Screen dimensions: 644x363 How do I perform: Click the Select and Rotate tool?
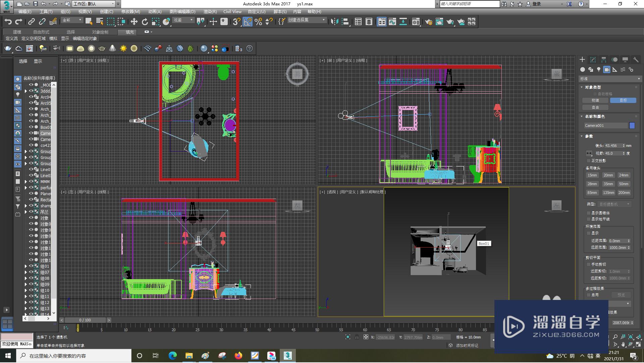pyautogui.click(x=145, y=22)
